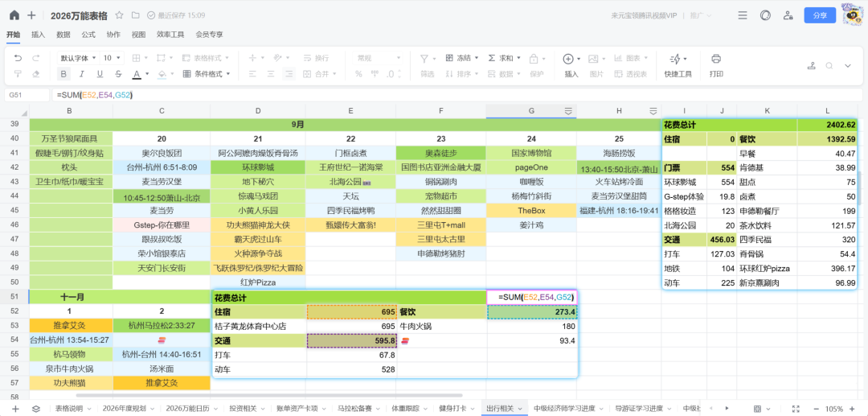Click the formula bar input field
868x416 pixels.
(402, 95)
